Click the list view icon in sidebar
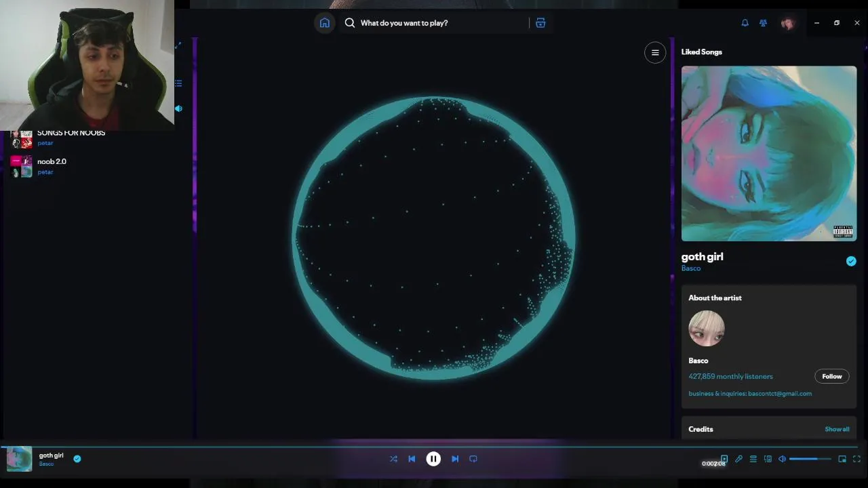This screenshot has width=868, height=488. (x=178, y=83)
